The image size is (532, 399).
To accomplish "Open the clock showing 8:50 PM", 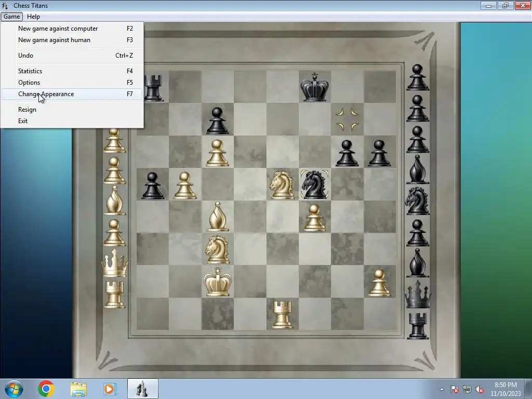I will [x=506, y=389].
